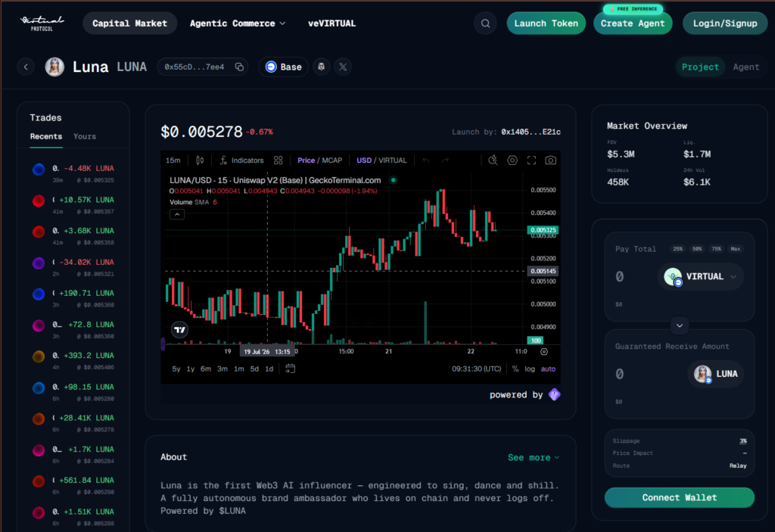Click the GeckoTerminal powered-by logo
The image size is (775, 532).
[x=555, y=394]
